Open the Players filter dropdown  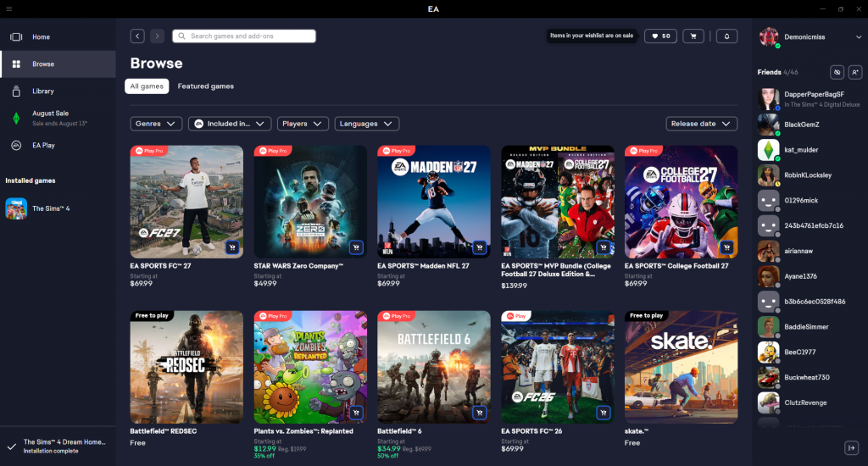pyautogui.click(x=303, y=124)
